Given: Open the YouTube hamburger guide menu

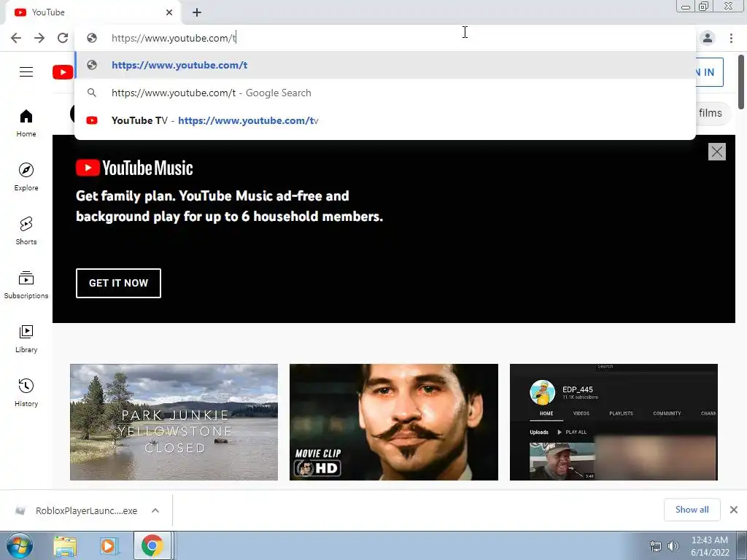Looking at the screenshot, I should (26, 72).
